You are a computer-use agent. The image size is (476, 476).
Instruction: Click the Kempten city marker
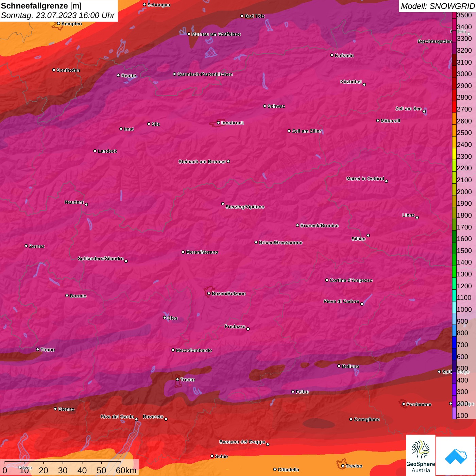pyautogui.click(x=58, y=23)
